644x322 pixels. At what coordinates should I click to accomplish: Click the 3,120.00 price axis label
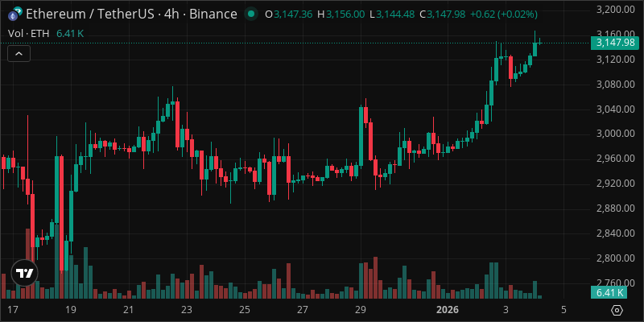pyautogui.click(x=615, y=60)
